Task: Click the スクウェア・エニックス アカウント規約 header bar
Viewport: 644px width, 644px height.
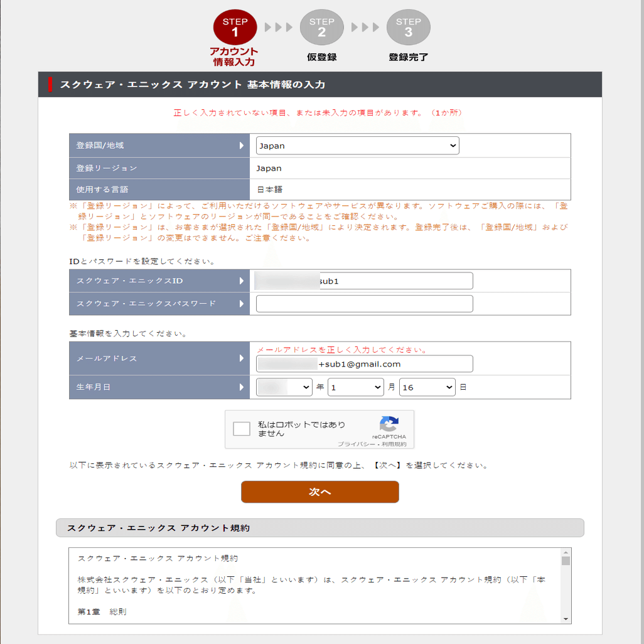Action: click(320, 528)
